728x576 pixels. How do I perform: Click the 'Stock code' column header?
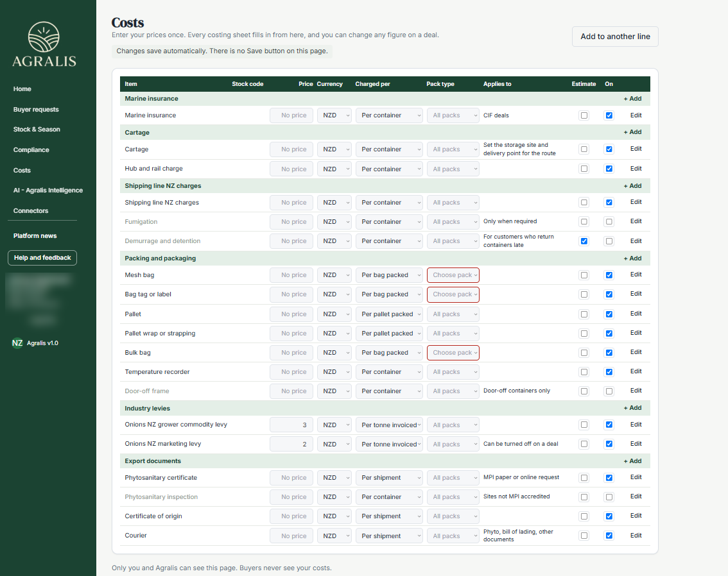pyautogui.click(x=247, y=84)
